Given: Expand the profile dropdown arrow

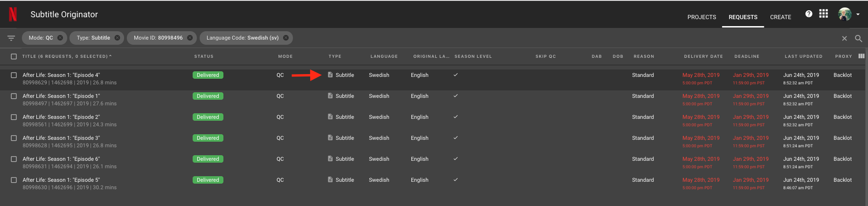Looking at the screenshot, I should click(x=858, y=14).
